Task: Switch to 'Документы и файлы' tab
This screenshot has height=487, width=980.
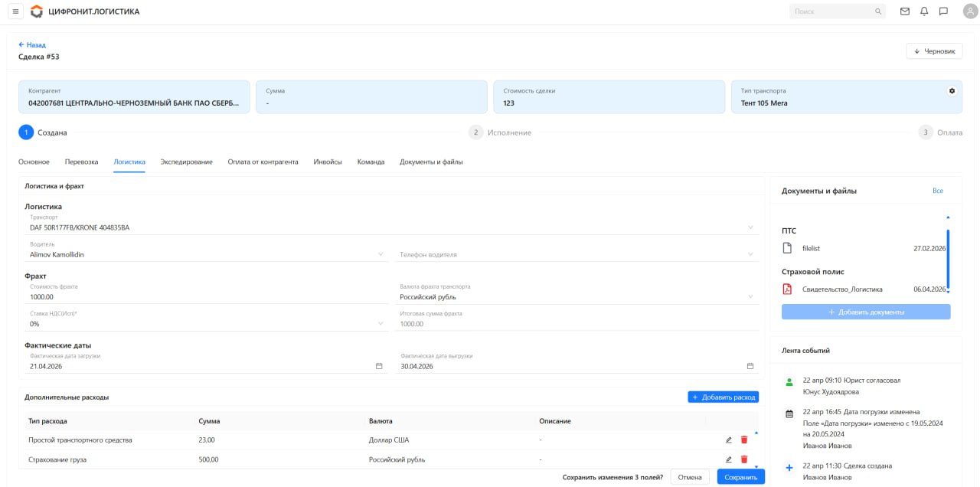Action: 431,162
